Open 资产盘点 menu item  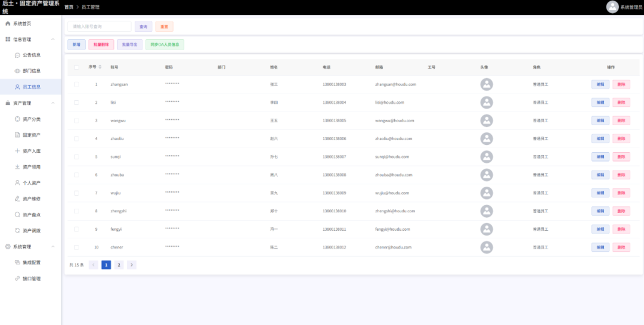pos(31,215)
